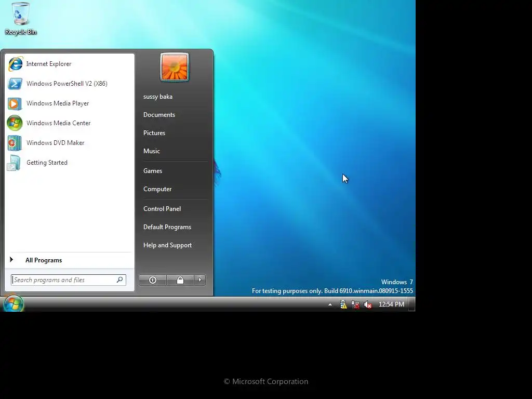This screenshot has width=532, height=399.
Task: Open the Windows PowerShell V2 icon
Action: 15,84
